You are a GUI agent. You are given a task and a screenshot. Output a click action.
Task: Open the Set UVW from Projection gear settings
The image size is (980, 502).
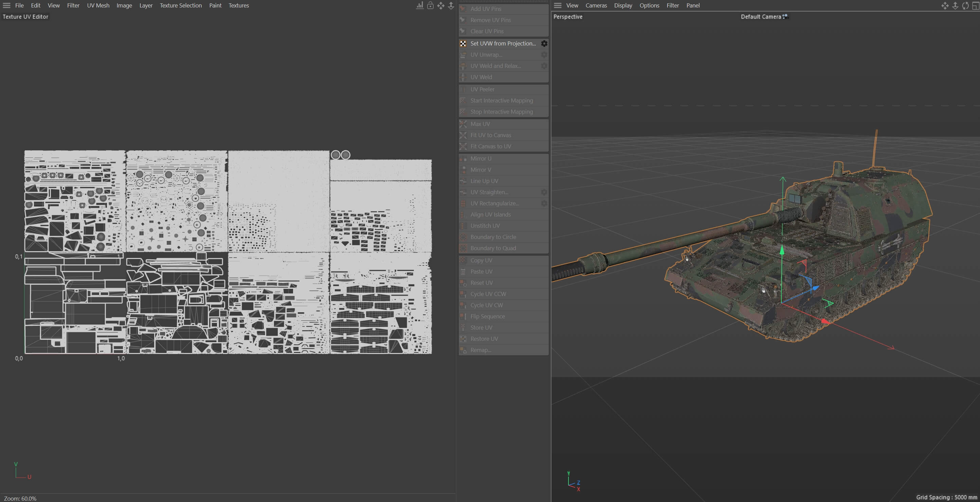pos(544,43)
